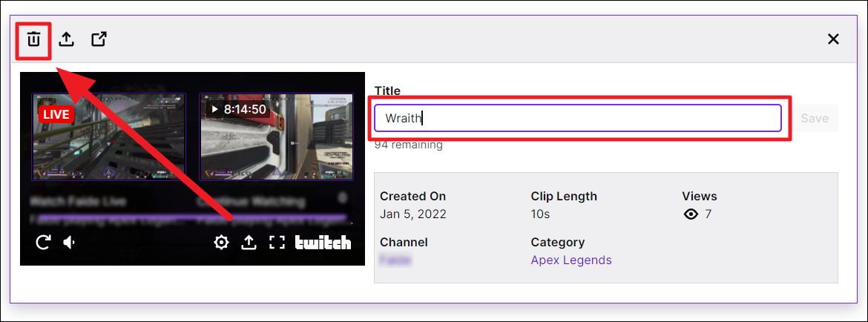The height and width of the screenshot is (322, 868).
Task: Open the video player settings gear
Action: coord(221,243)
